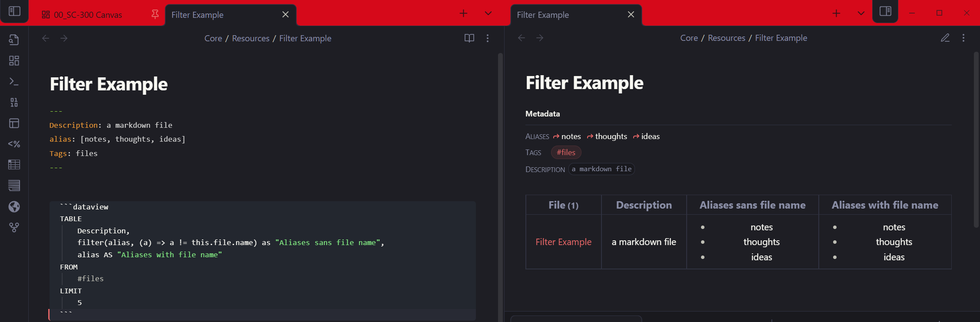Maximize the Obsidian window

[x=939, y=13]
